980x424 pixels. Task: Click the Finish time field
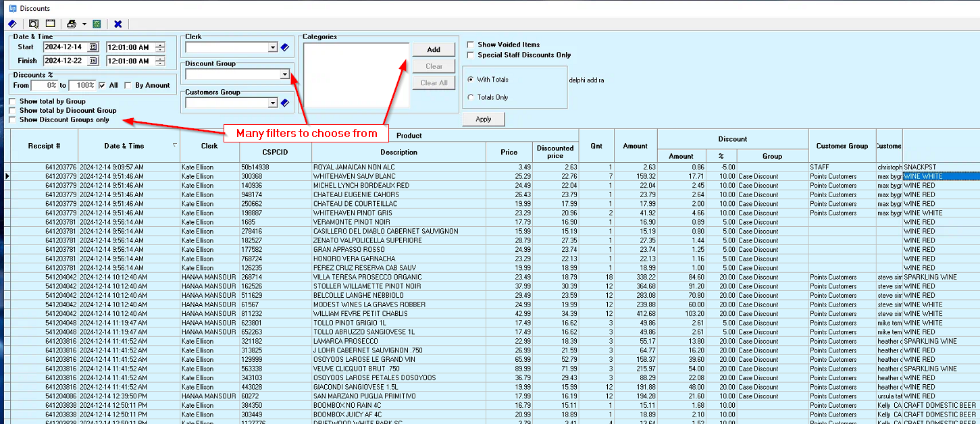tap(130, 61)
